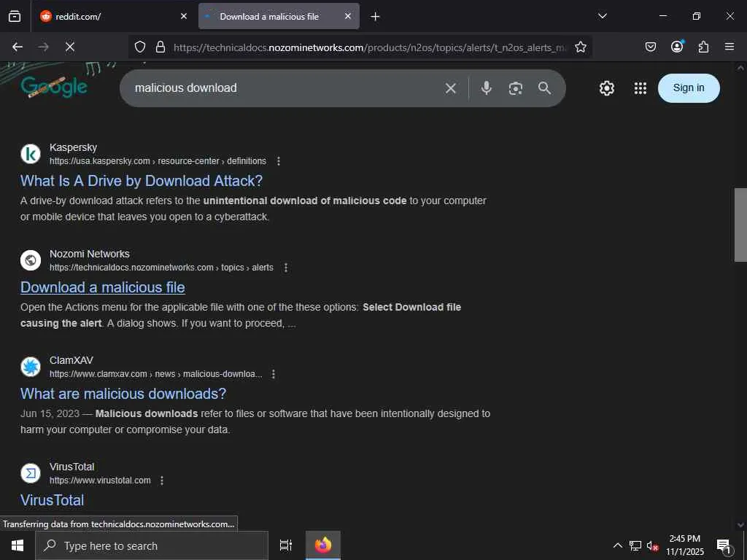
Task: Open the VirusTotal result link
Action: 52,500
